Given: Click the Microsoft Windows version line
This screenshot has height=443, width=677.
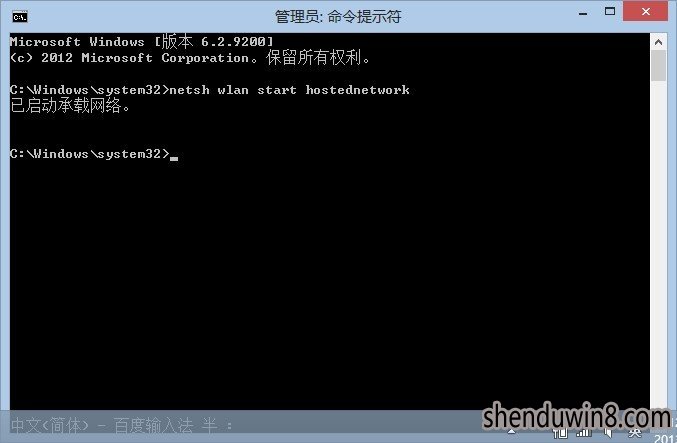Looking at the screenshot, I should pyautogui.click(x=142, y=41).
